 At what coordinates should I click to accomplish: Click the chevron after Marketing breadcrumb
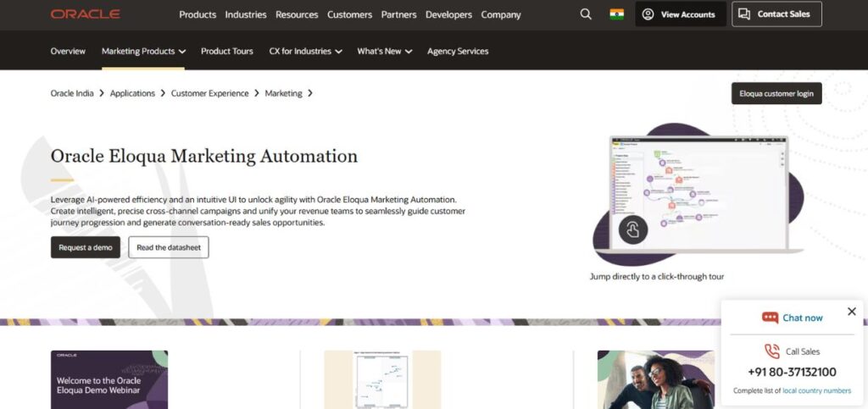[x=310, y=93]
